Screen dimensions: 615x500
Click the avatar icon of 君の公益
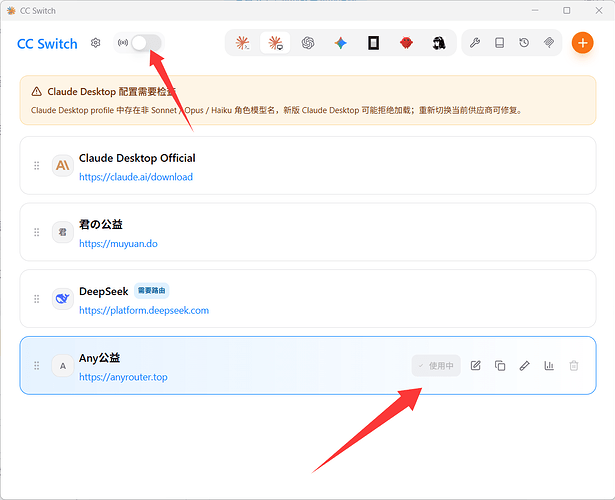coord(63,232)
